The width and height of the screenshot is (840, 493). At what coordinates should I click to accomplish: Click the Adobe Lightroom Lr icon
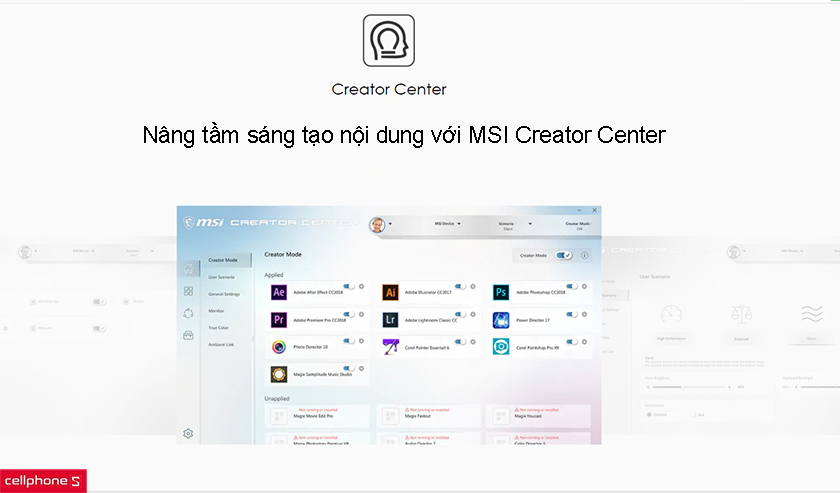(x=390, y=320)
